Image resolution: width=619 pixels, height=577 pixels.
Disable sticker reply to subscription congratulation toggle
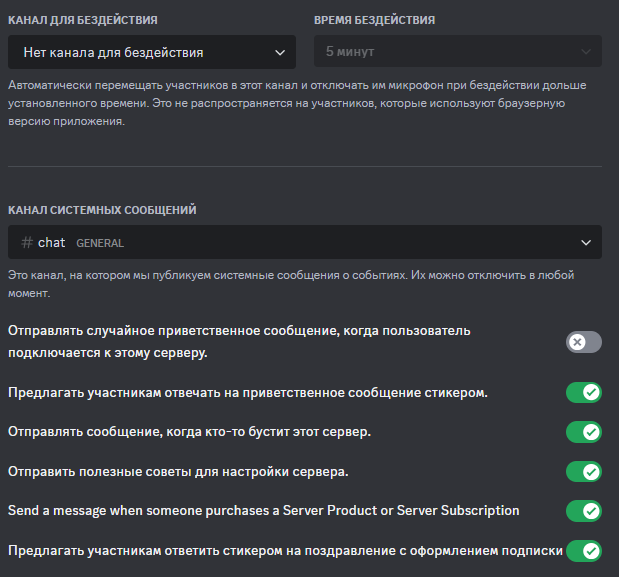tap(584, 551)
